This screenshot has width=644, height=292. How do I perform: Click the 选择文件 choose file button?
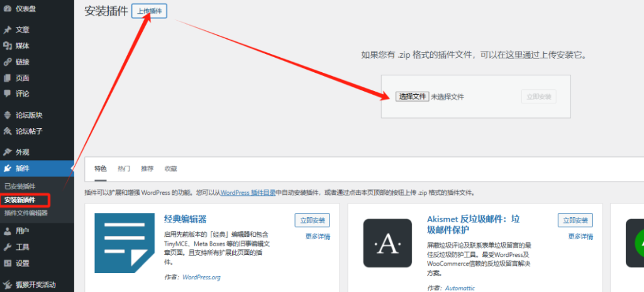point(412,97)
